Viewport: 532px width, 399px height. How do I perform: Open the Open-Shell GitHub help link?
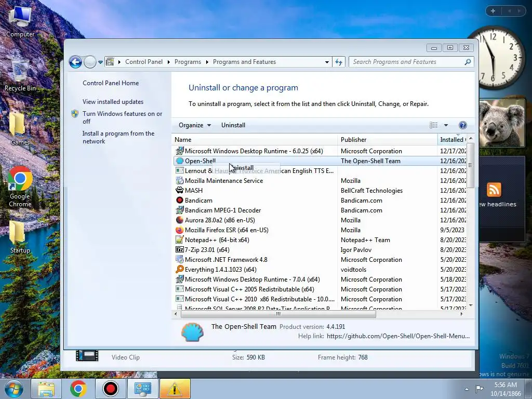point(398,336)
